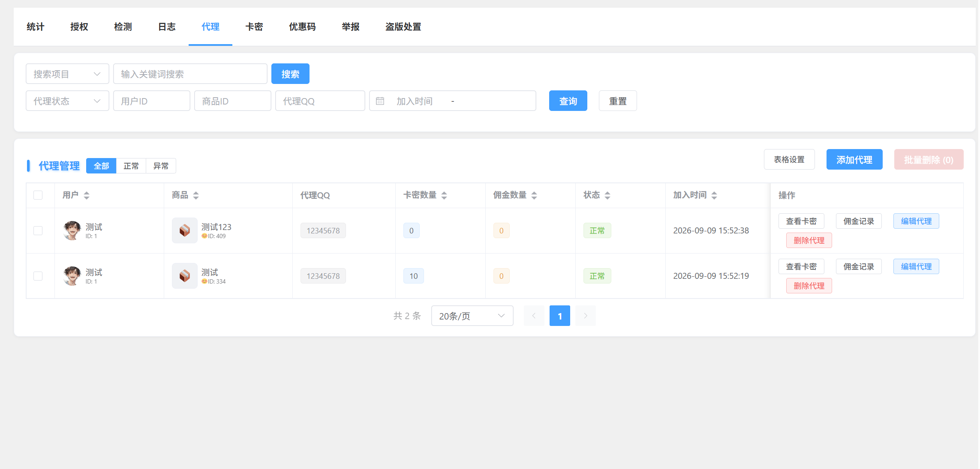
Task: Switch to the 授权 tab
Action: pos(79,27)
